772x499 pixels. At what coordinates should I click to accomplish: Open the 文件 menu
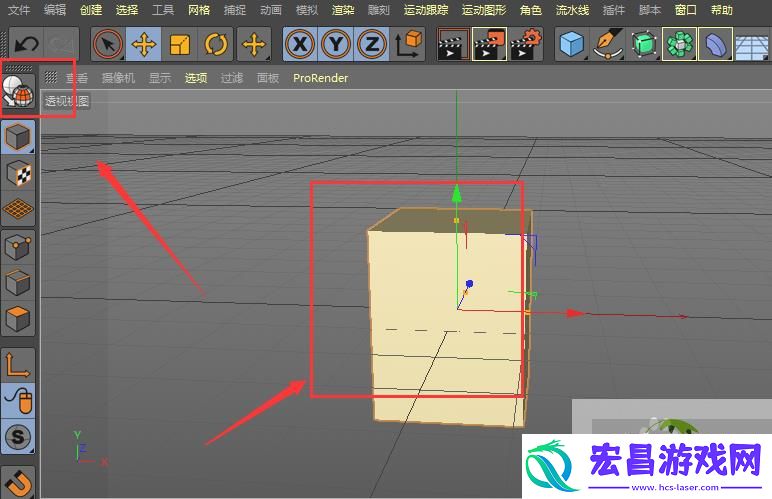coord(19,10)
